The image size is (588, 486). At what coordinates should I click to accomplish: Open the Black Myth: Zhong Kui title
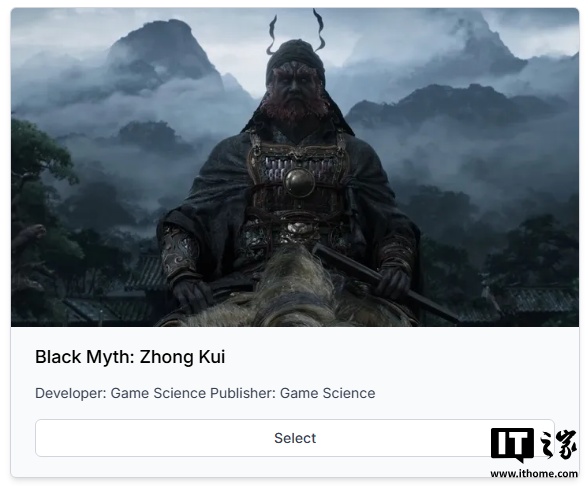(130, 357)
